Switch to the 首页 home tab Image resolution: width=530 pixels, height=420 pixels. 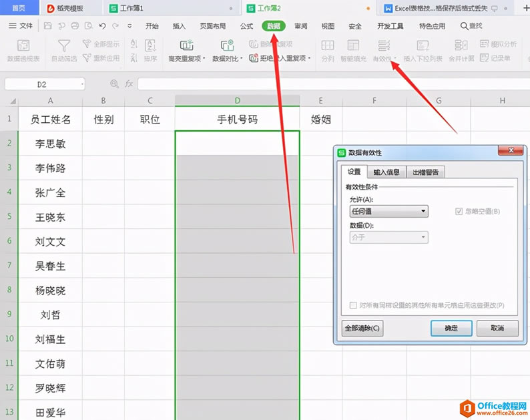pyautogui.click(x=19, y=8)
